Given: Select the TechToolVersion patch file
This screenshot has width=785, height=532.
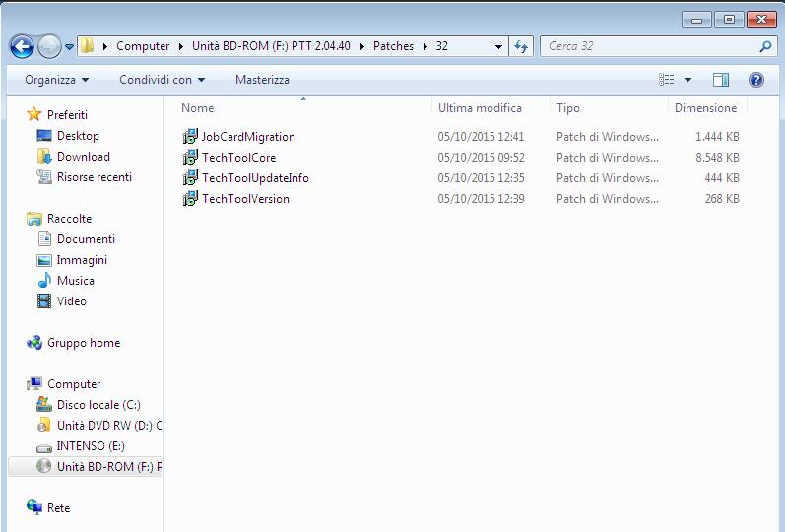Looking at the screenshot, I should [x=235, y=199].
